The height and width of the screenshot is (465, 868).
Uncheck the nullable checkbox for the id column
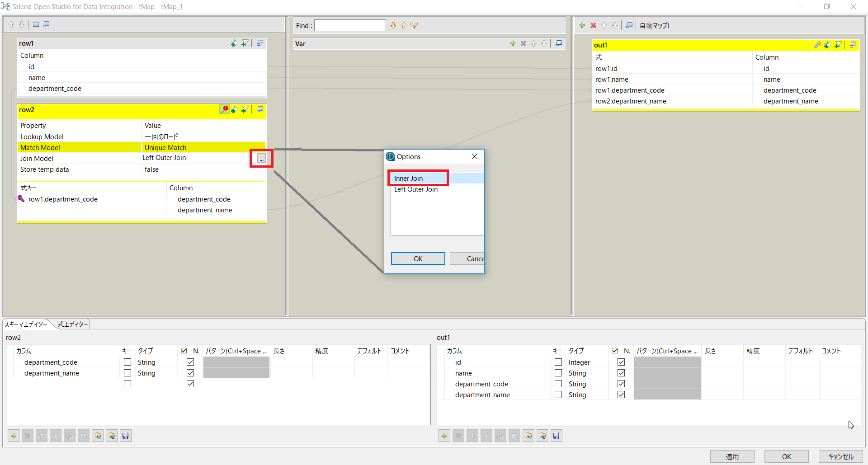click(x=621, y=362)
